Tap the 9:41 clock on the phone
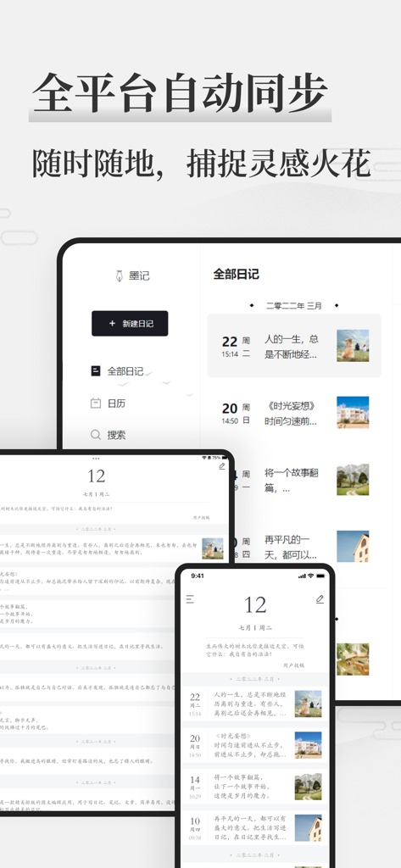The image size is (401, 868). [198, 576]
